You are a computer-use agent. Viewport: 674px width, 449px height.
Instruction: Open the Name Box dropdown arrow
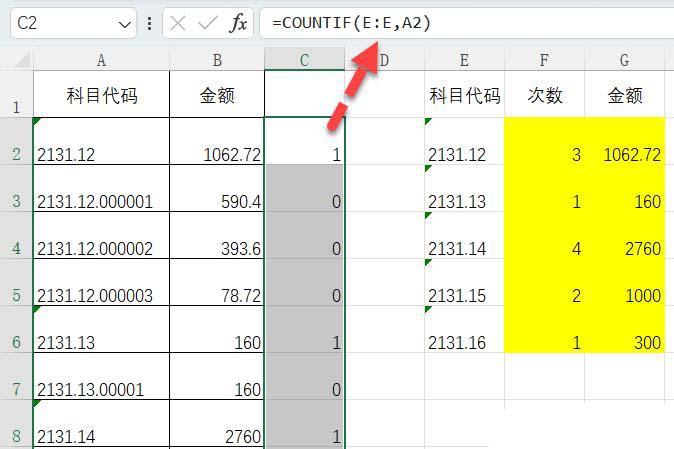tap(125, 23)
